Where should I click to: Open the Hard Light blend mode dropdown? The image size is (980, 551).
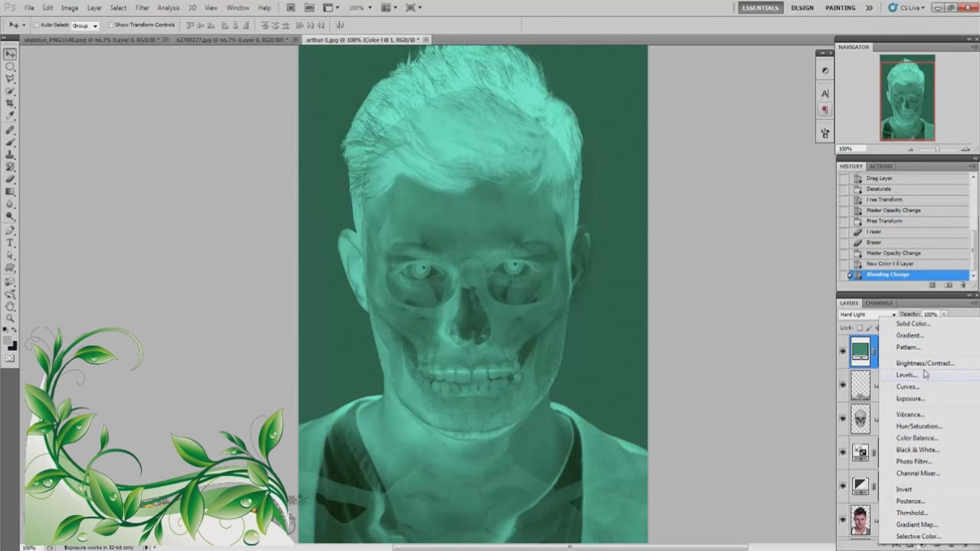[867, 315]
